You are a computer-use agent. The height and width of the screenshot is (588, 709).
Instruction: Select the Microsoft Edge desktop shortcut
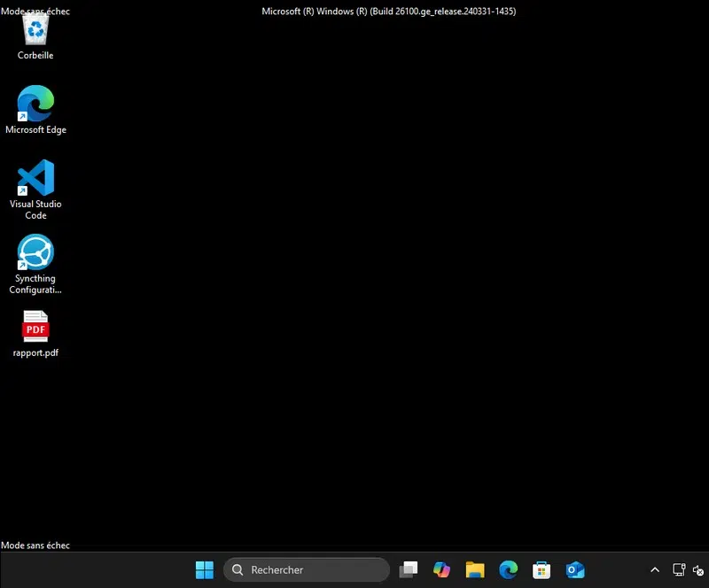tap(35, 103)
